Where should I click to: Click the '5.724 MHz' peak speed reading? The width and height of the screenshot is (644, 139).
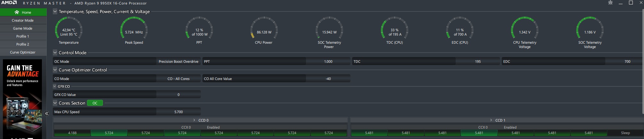[x=134, y=32]
